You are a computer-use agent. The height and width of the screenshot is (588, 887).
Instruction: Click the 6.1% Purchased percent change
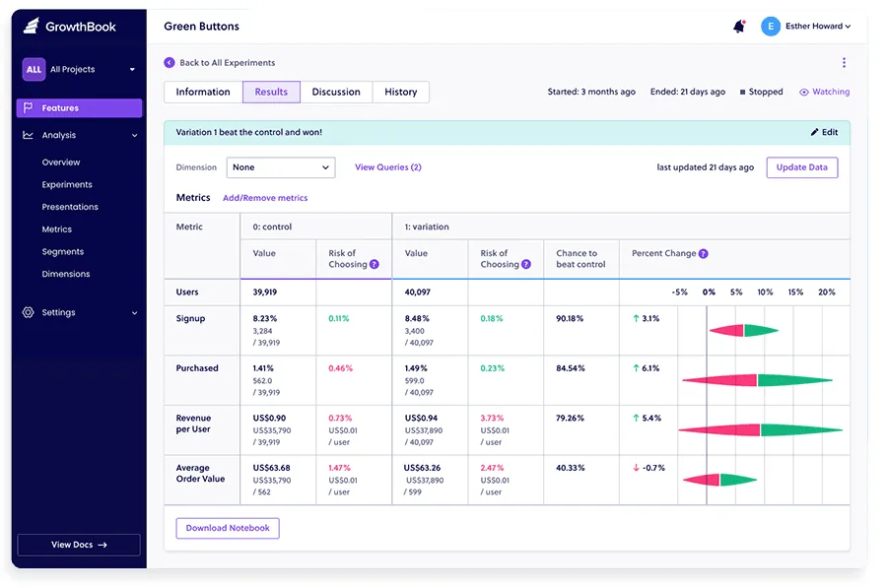(646, 368)
